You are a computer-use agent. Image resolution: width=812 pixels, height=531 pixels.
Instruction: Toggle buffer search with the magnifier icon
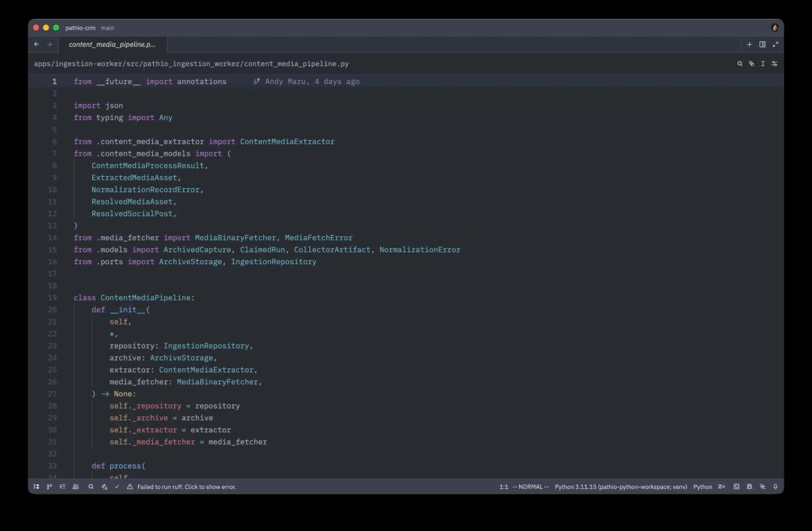point(739,63)
